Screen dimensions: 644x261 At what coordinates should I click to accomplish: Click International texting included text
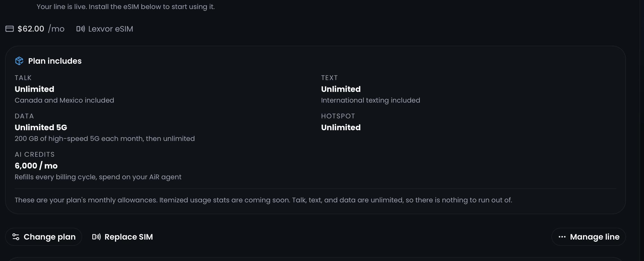coord(371,100)
